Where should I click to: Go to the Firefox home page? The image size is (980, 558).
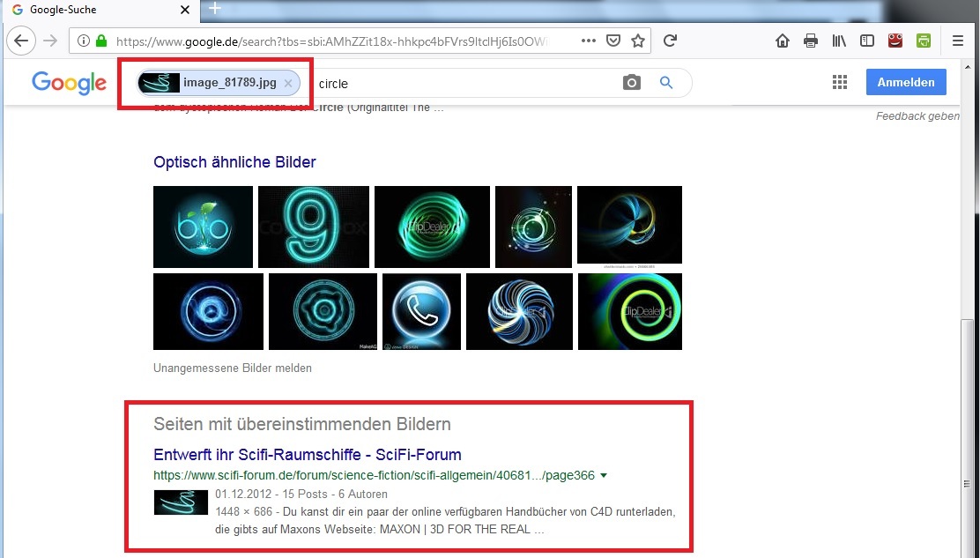coord(782,41)
